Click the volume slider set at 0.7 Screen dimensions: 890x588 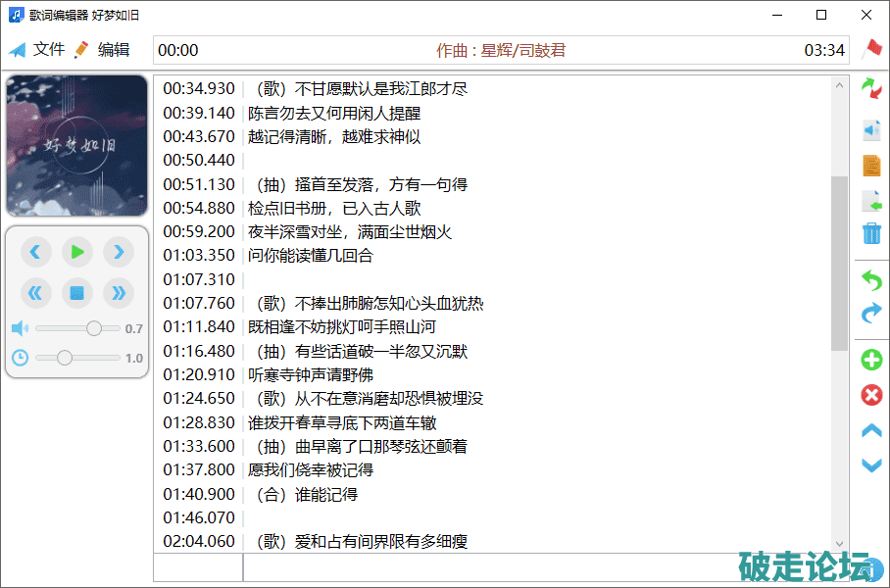pos(78,328)
